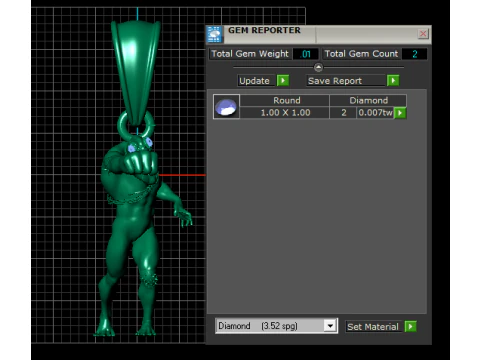Viewport: 480px width, 360px height.
Task: Click the Gem Reporter panel icon
Action: click(x=214, y=34)
